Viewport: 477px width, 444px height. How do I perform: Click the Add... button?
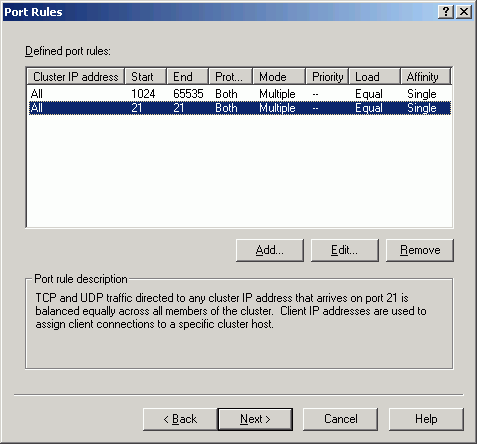[270, 250]
